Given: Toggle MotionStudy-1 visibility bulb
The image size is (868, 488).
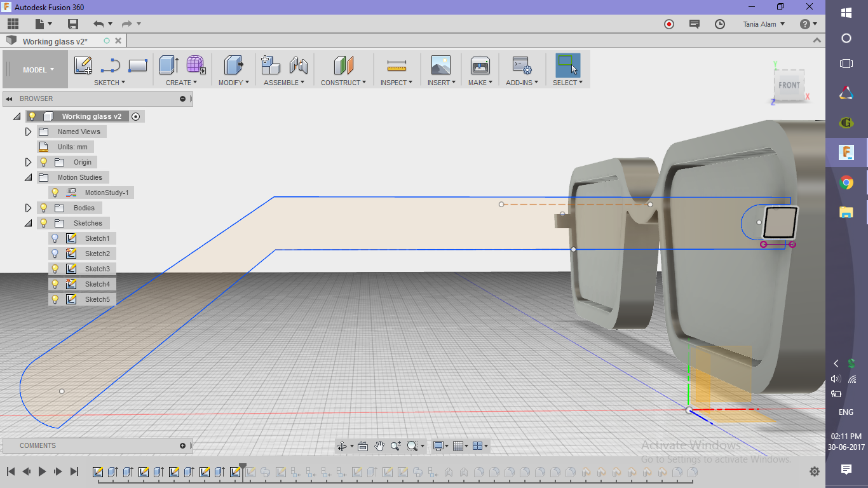Looking at the screenshot, I should 55,193.
